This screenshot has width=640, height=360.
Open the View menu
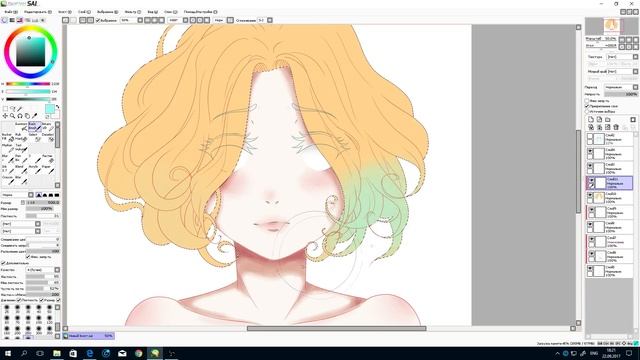153,12
